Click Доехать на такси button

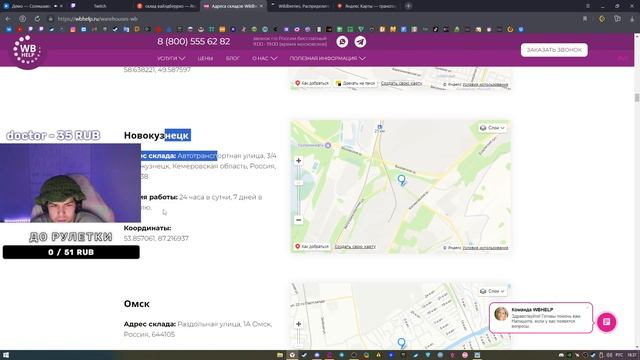(355, 83)
